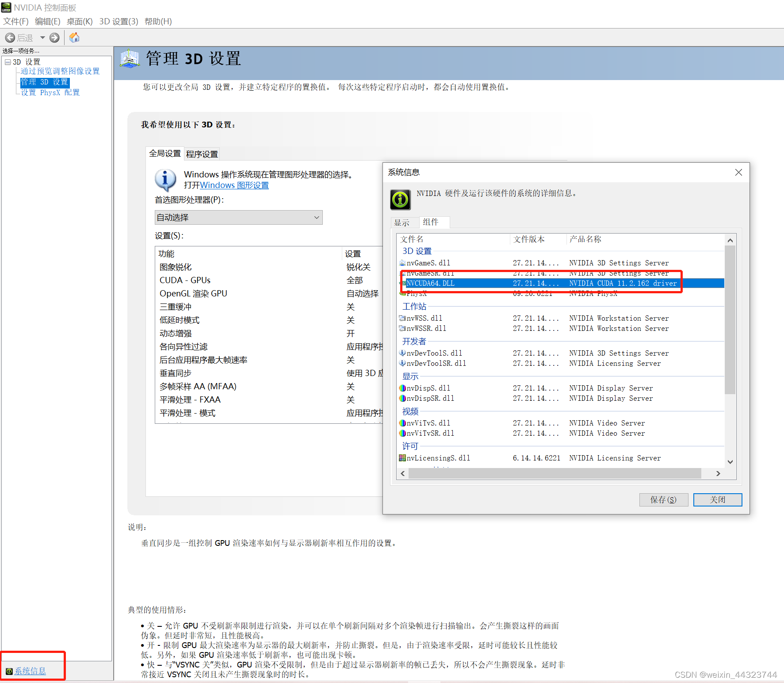784x683 pixels.
Task: Click the nvViTvS.dll file icon
Action: tap(402, 423)
